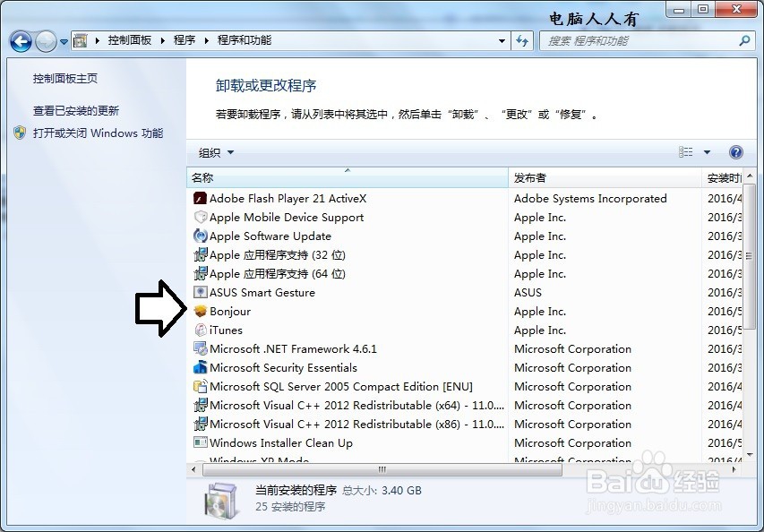Select ASUS Smart Gesture icon

[201, 292]
